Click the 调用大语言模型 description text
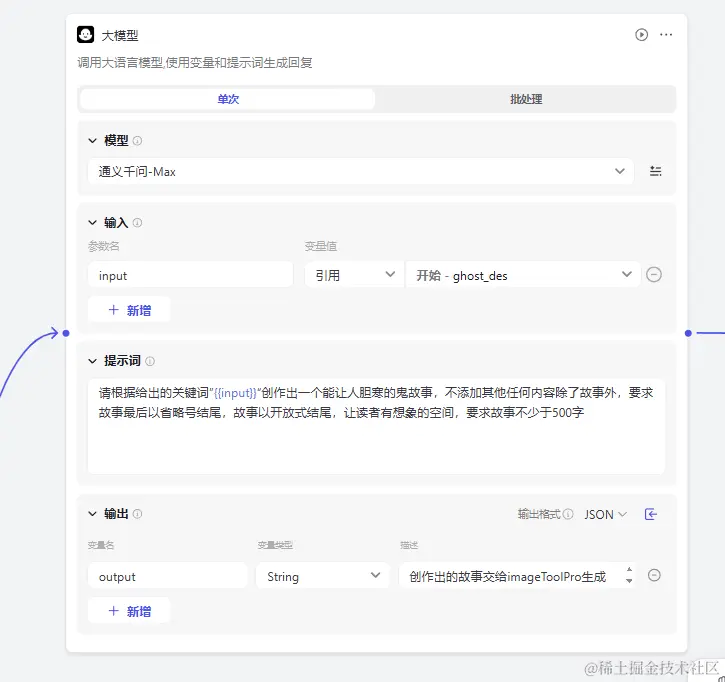 pyautogui.click(x=195, y=62)
